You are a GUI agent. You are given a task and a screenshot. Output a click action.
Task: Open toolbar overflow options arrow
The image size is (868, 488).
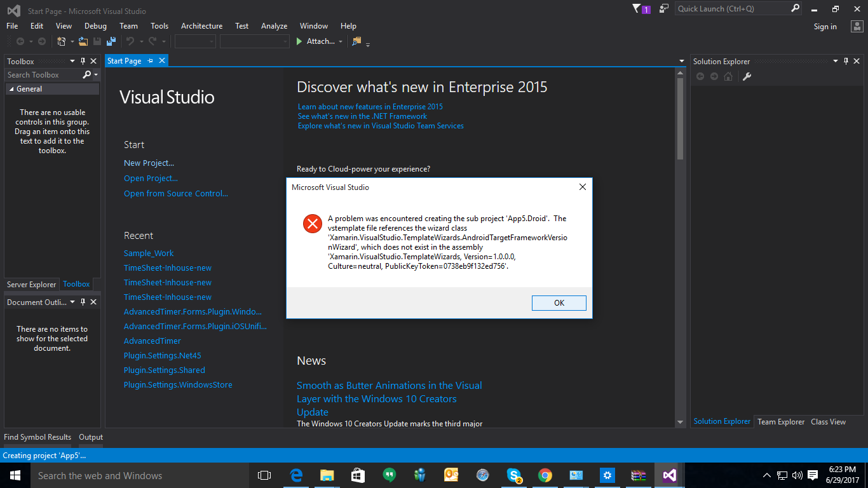(x=368, y=43)
